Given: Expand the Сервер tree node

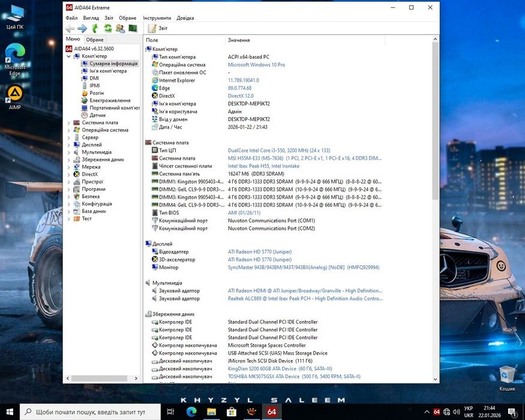Looking at the screenshot, I should pos(68,137).
